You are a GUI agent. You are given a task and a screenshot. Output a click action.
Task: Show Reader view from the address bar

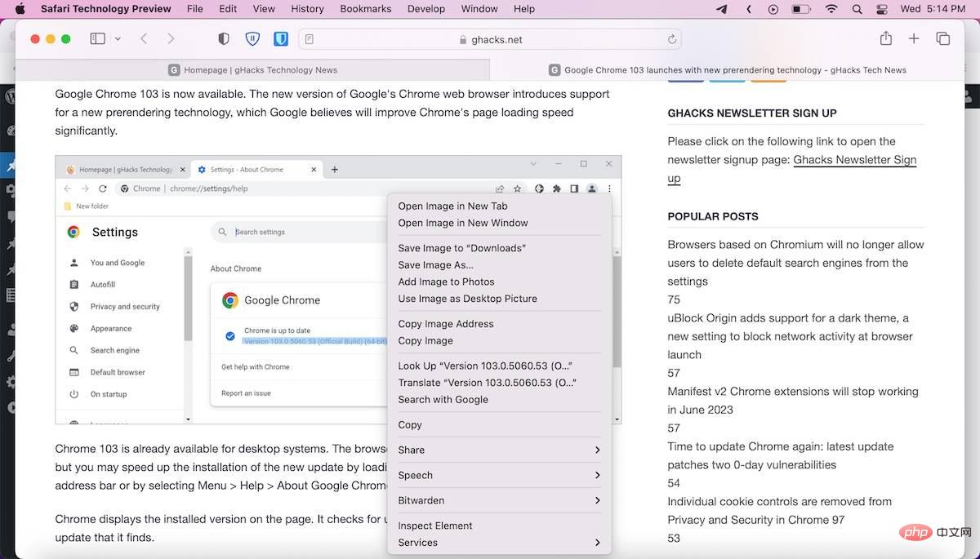[310, 39]
